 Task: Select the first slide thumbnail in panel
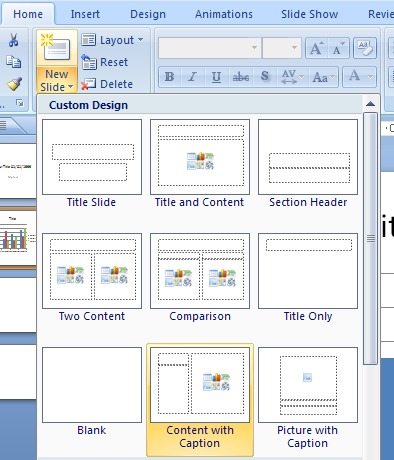coord(18,171)
